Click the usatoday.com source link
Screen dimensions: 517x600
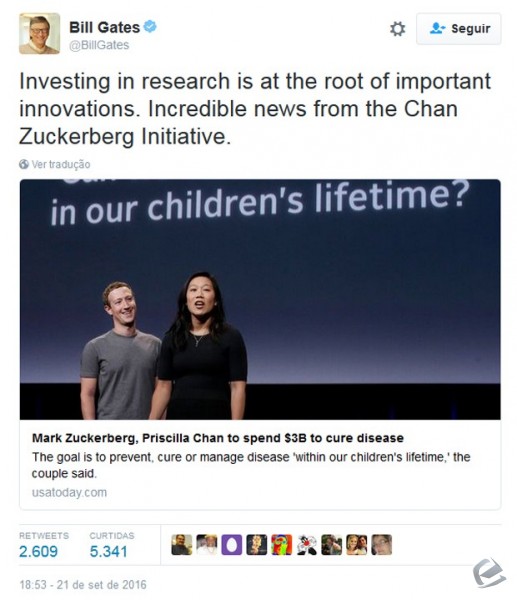click(69, 492)
